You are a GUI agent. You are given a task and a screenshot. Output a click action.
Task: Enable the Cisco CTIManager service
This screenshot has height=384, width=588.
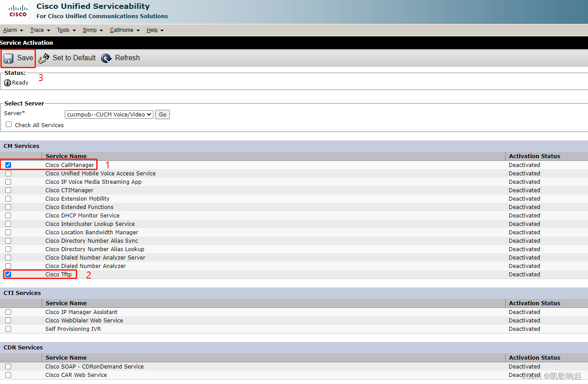tap(8, 190)
